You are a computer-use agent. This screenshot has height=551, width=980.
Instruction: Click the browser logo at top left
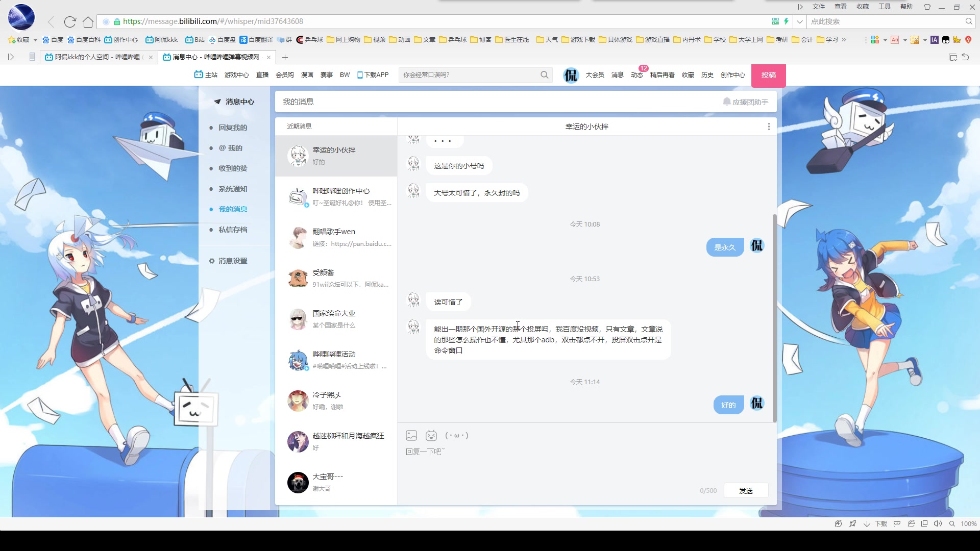(21, 17)
